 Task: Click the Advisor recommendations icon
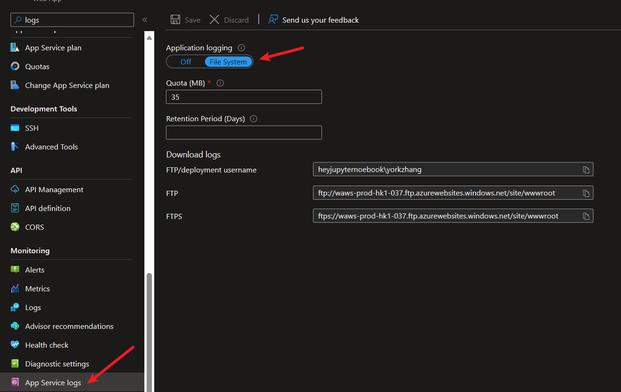(x=15, y=326)
